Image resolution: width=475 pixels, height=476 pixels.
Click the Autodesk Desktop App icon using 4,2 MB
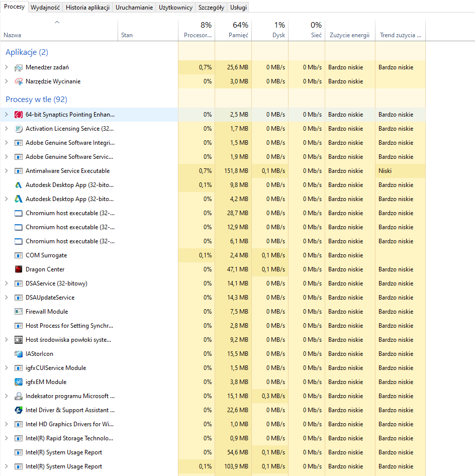(x=19, y=199)
